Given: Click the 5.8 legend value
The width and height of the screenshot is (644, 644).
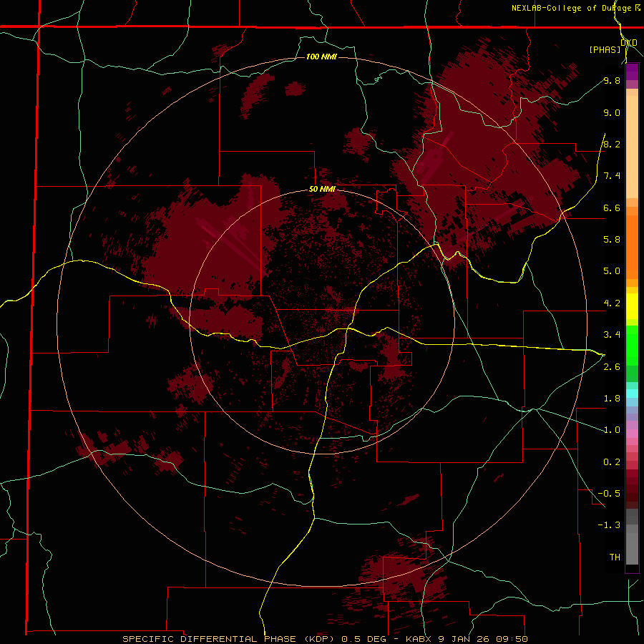Looking at the screenshot, I should click(x=612, y=240).
